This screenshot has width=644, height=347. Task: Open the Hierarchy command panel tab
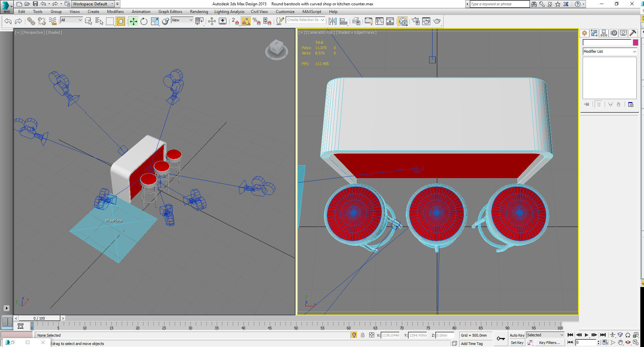point(604,33)
